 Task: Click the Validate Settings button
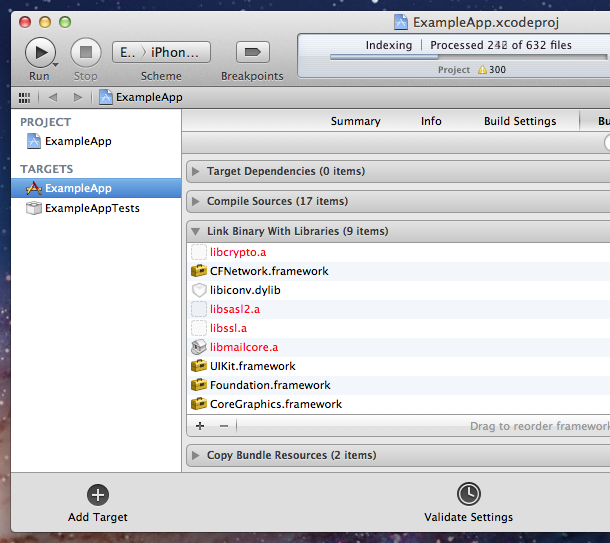pos(468,503)
